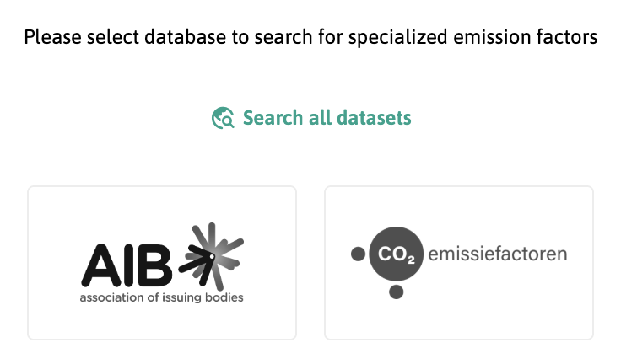Click the magnifying glass on the globe icon
Viewport: 621px width, 364px height.
(x=228, y=121)
